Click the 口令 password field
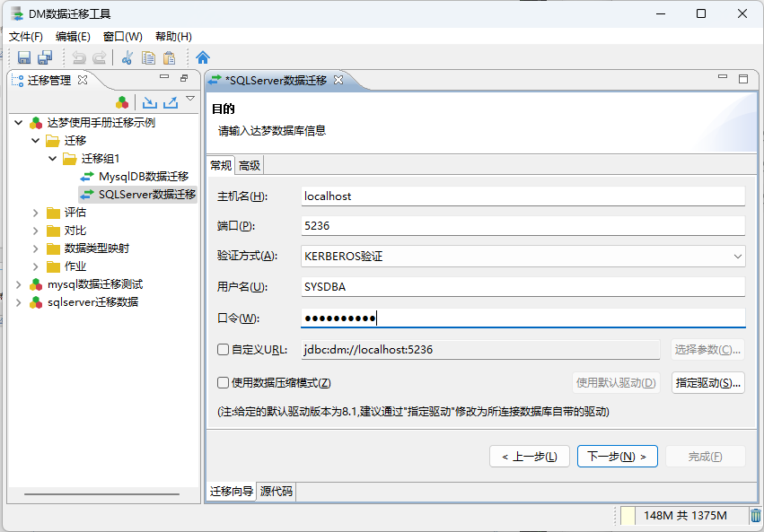Screen dimensions: 764x532 (523, 318)
